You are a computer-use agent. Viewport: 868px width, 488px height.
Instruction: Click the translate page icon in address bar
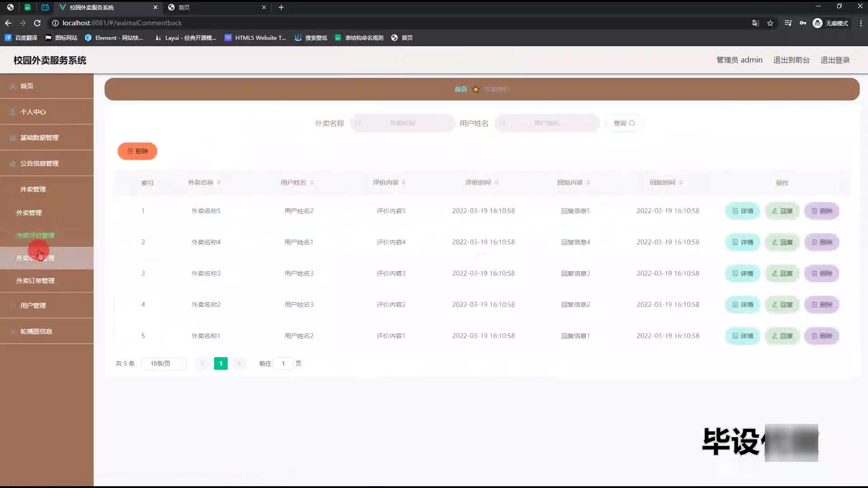[755, 23]
